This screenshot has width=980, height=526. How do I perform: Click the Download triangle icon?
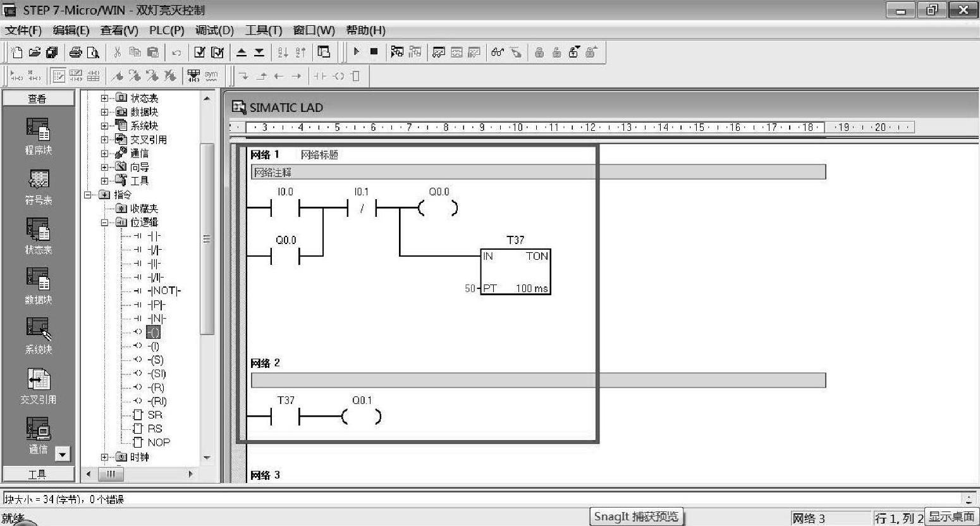tap(259, 52)
